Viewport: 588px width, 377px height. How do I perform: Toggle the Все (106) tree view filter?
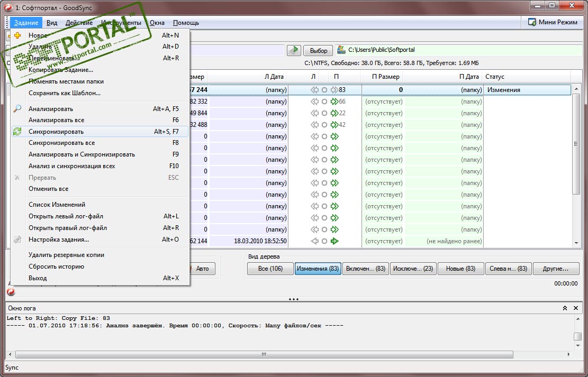click(x=270, y=269)
